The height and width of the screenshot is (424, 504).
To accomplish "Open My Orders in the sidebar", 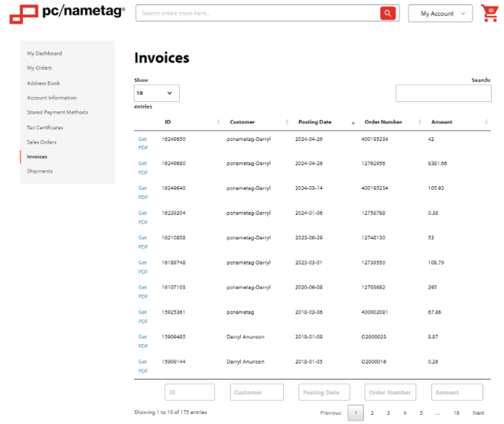I will coord(40,68).
